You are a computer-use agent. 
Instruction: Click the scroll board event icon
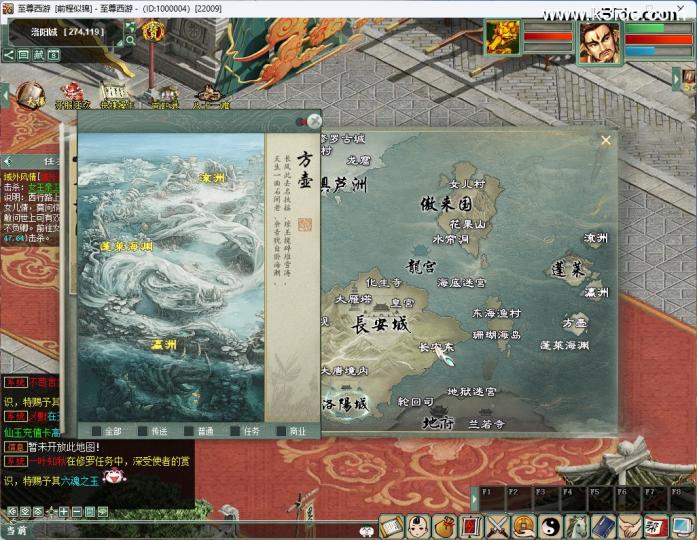pos(116,96)
